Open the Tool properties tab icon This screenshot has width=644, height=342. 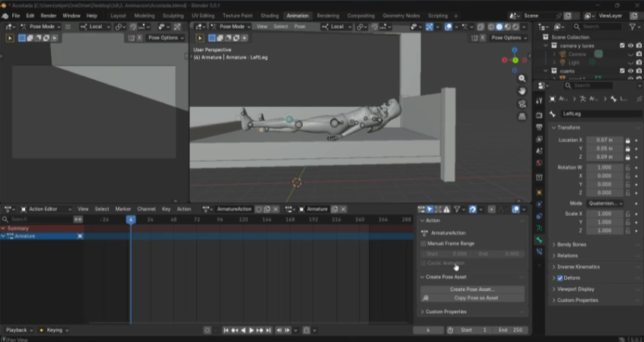(x=539, y=100)
